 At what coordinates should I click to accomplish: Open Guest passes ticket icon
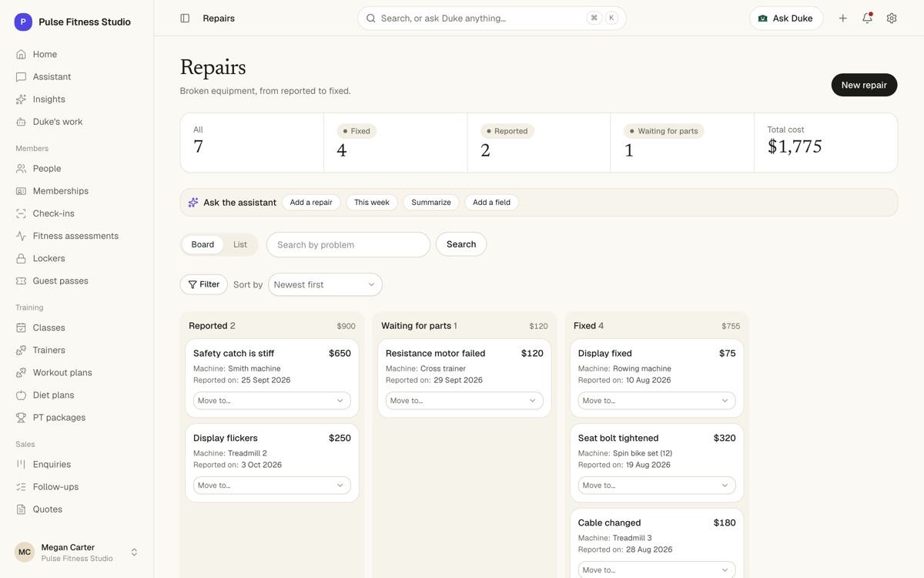pyautogui.click(x=21, y=281)
